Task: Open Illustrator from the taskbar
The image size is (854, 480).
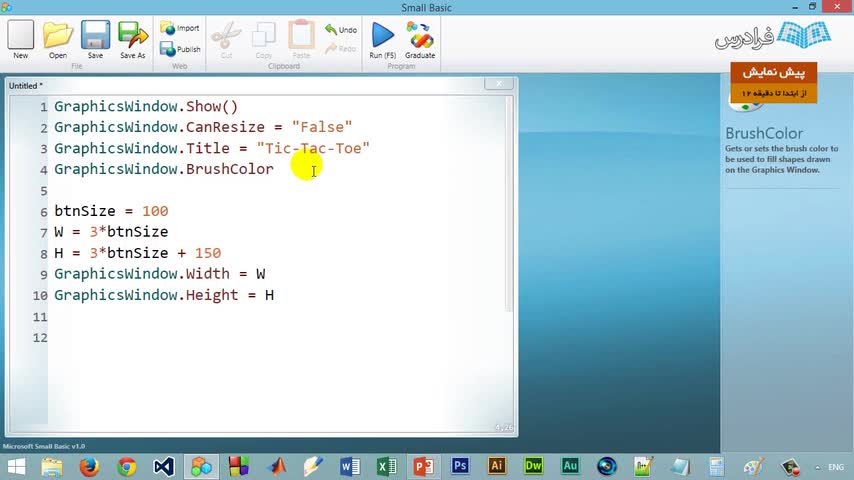Action: 497,466
